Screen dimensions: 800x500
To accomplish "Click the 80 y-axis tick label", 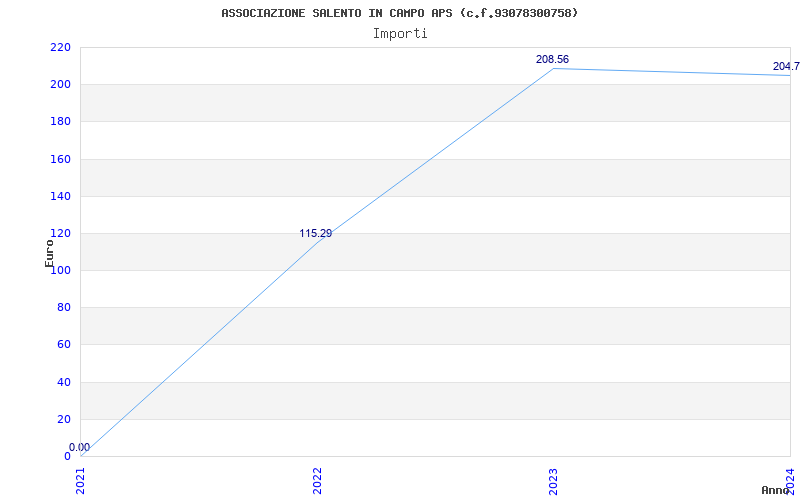I will (x=63, y=308).
